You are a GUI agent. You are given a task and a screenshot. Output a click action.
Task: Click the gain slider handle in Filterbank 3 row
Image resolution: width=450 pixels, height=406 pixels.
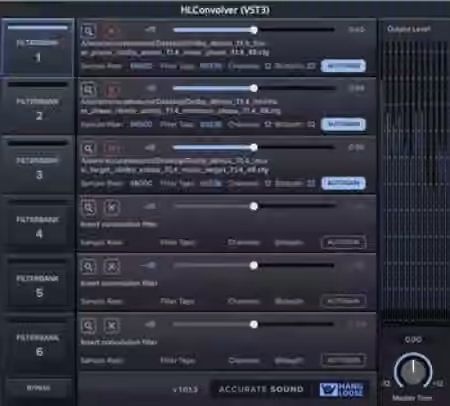(x=254, y=147)
